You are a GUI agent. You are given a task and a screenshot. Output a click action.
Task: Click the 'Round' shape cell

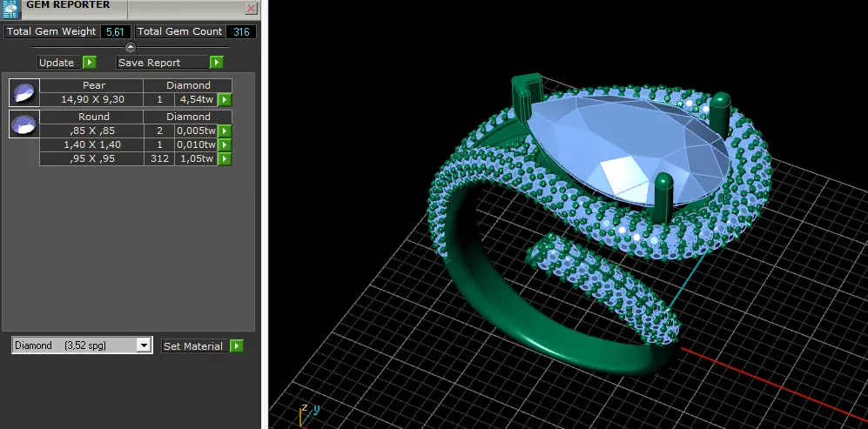pos(91,117)
